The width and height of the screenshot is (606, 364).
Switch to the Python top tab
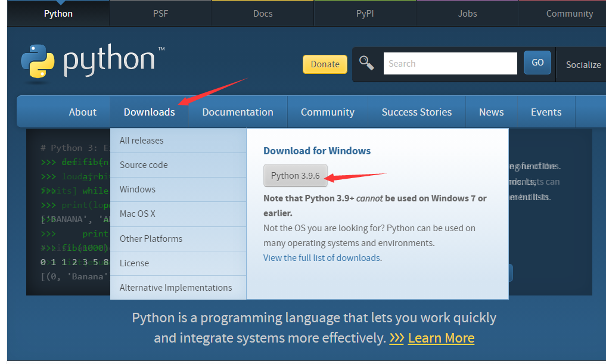(x=58, y=14)
